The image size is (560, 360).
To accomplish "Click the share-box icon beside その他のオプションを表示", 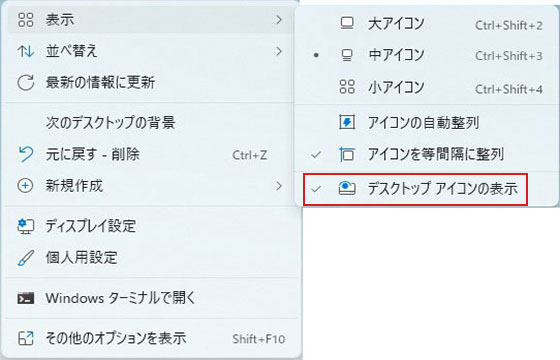I will (x=26, y=338).
